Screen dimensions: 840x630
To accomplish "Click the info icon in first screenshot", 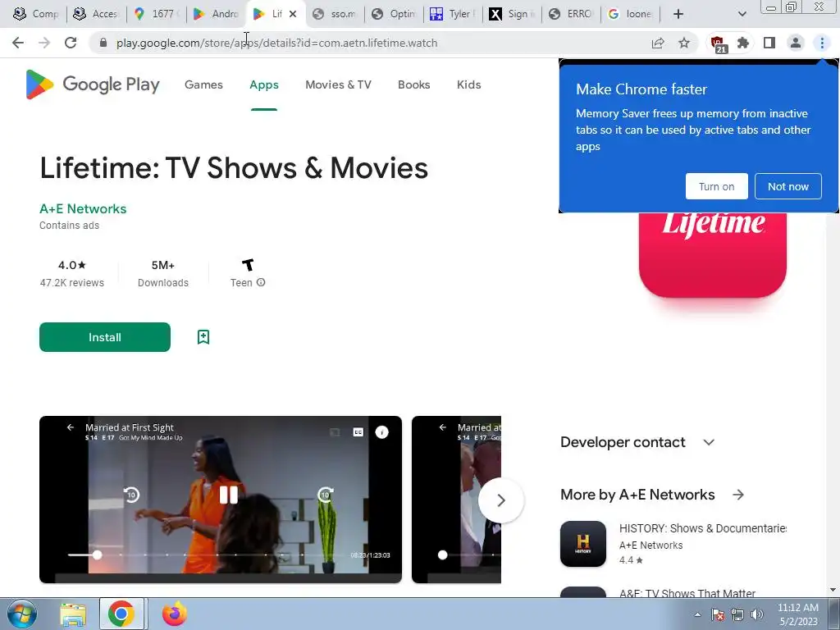I will click(382, 431).
